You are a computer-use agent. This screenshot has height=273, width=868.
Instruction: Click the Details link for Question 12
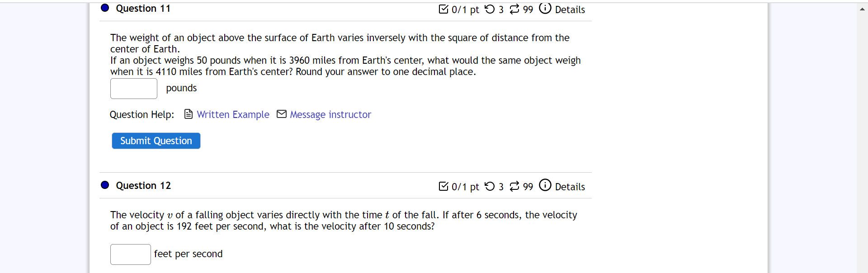(570, 187)
